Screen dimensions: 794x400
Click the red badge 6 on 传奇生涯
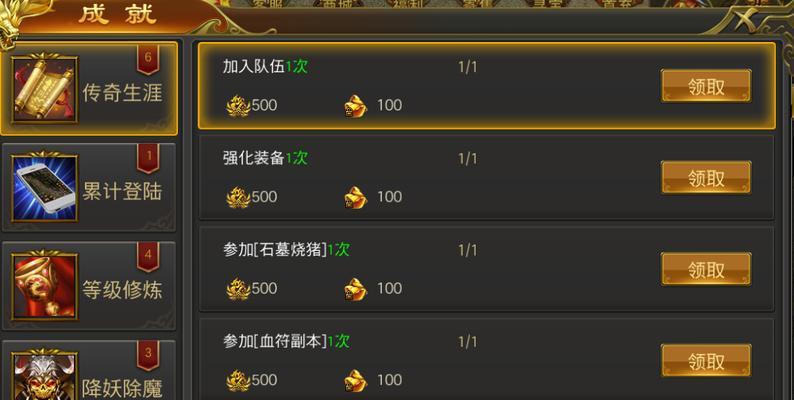(x=148, y=59)
